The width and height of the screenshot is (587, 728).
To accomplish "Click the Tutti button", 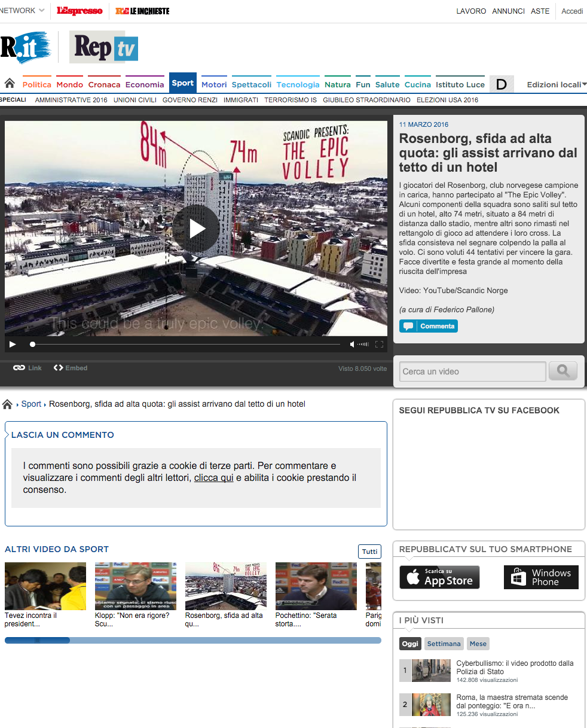I will click(x=370, y=552).
